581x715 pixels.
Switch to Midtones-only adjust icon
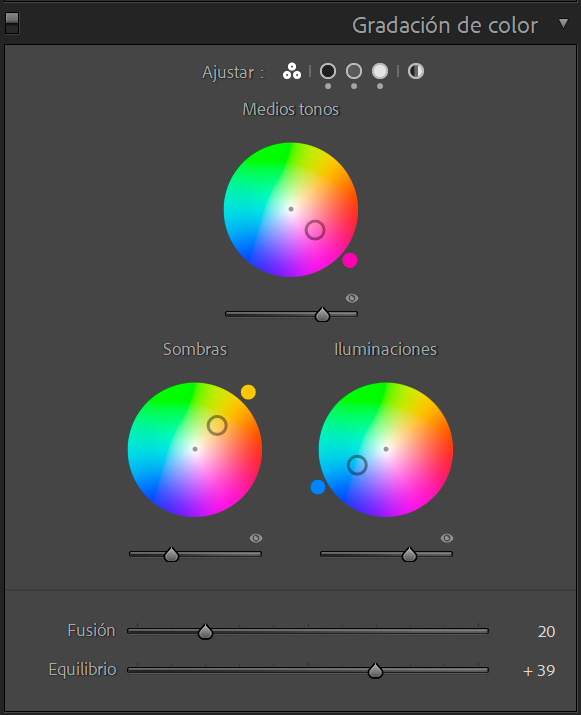[354, 71]
